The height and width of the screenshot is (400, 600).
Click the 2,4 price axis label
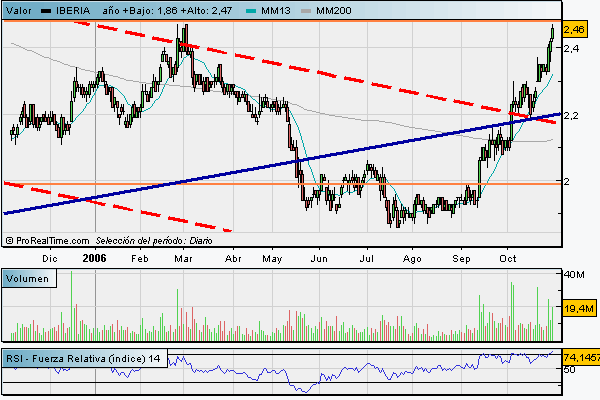pyautogui.click(x=571, y=48)
